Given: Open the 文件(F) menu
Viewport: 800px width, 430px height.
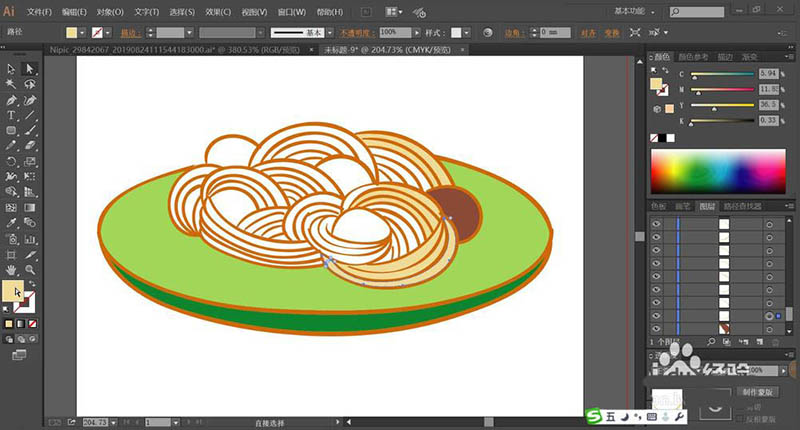Looking at the screenshot, I should point(39,11).
